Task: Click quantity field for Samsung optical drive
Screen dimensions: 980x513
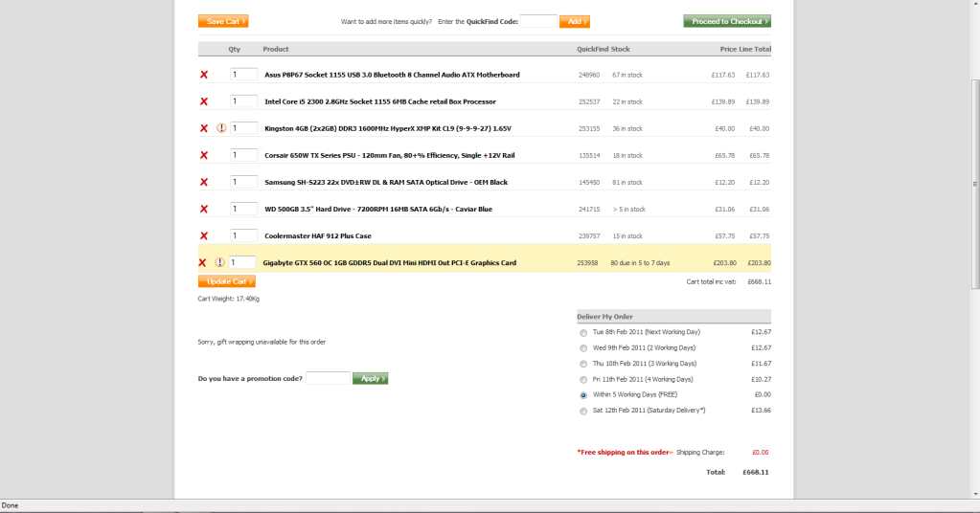Action: pyautogui.click(x=243, y=182)
